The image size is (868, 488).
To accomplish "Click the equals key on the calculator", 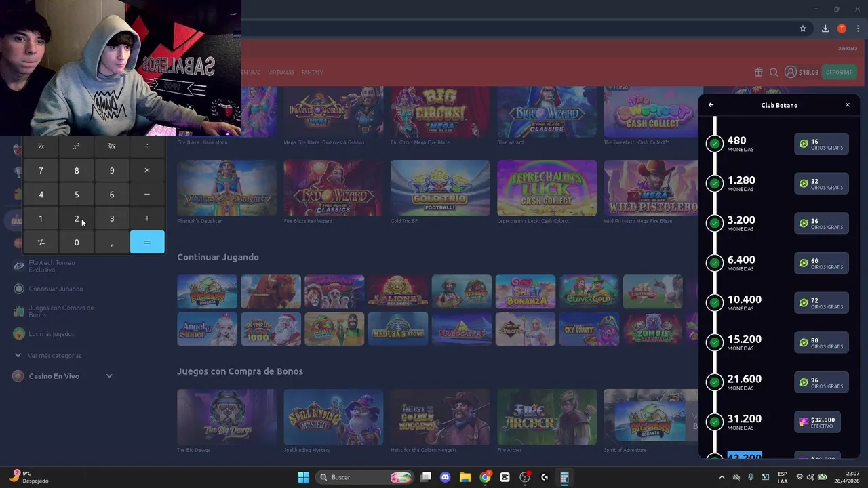I will pyautogui.click(x=147, y=242).
